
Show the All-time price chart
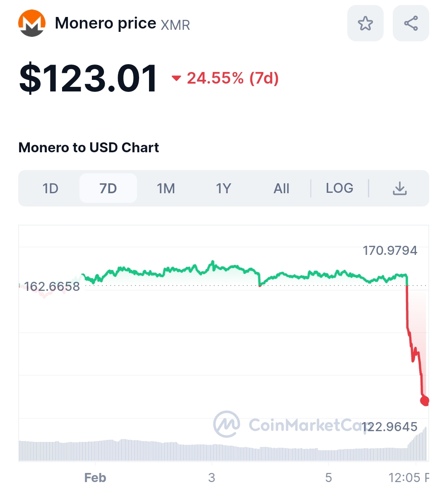(281, 188)
